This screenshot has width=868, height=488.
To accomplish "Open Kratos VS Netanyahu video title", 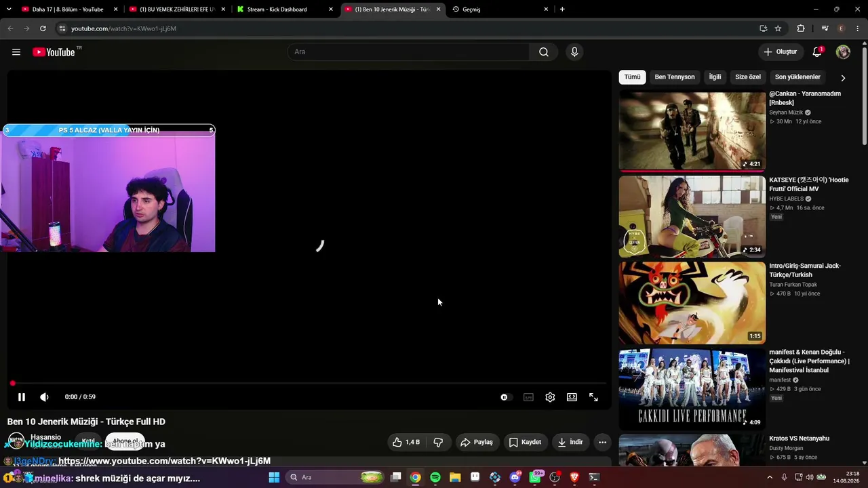I will click(800, 439).
